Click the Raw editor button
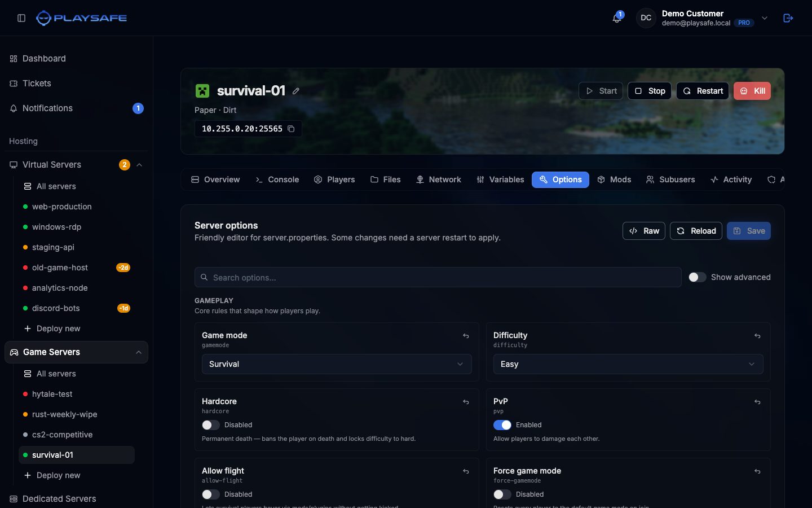 tap(644, 231)
